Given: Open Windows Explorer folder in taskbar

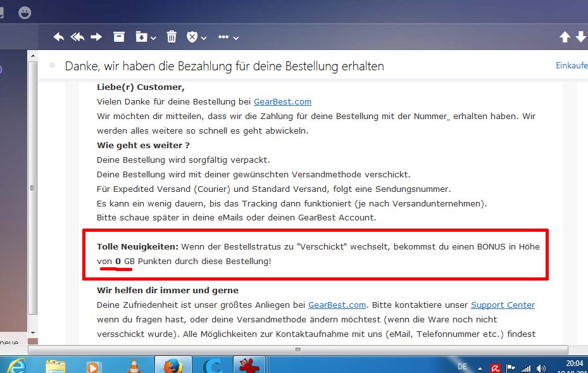Looking at the screenshot, I should click(x=56, y=367).
